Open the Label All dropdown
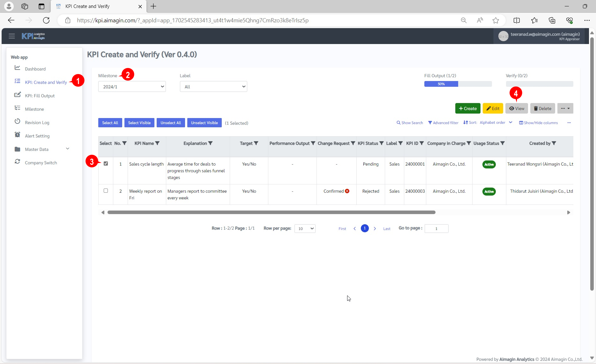This screenshot has width=596, height=364. [213, 87]
